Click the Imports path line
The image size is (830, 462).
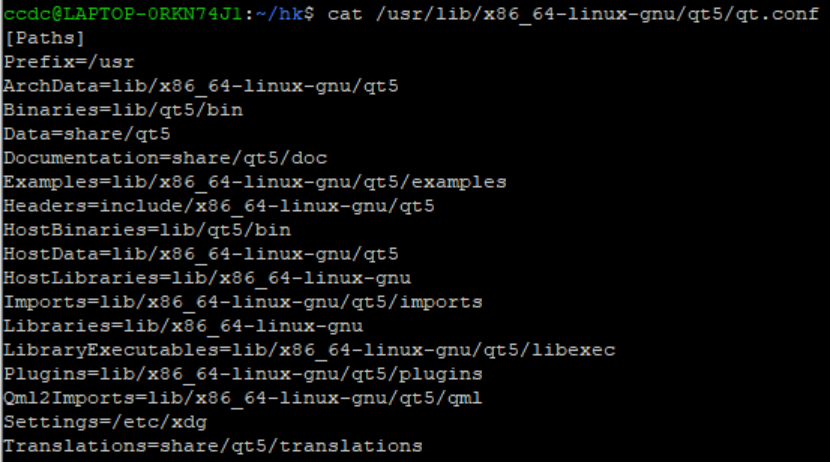(x=243, y=302)
